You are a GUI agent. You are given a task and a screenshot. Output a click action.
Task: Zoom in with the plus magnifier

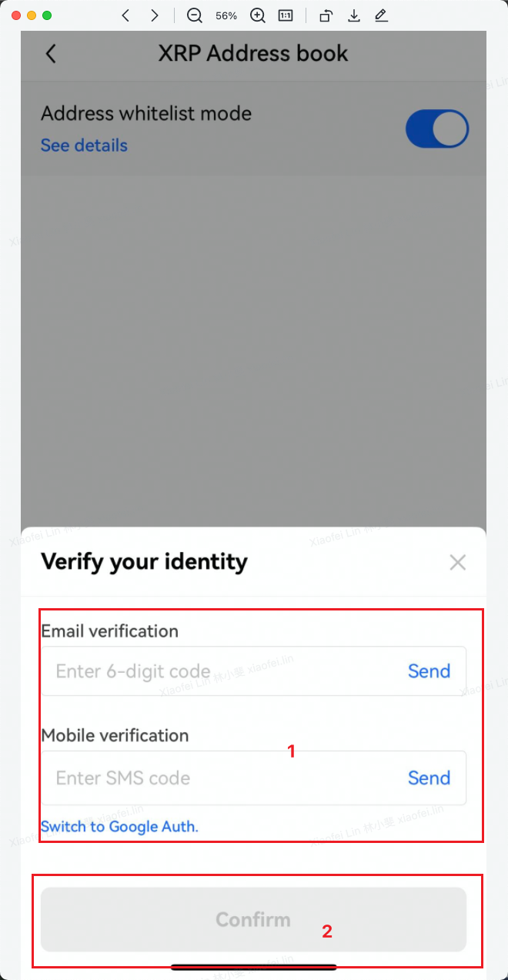(258, 15)
